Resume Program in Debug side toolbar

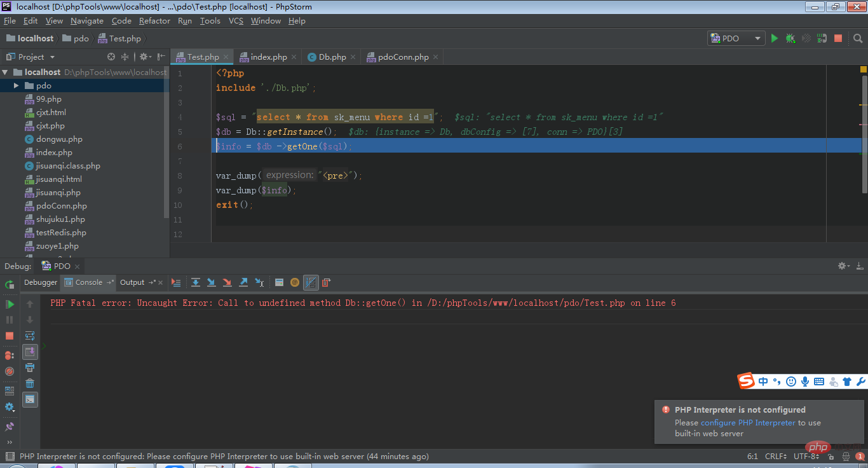[x=10, y=305]
